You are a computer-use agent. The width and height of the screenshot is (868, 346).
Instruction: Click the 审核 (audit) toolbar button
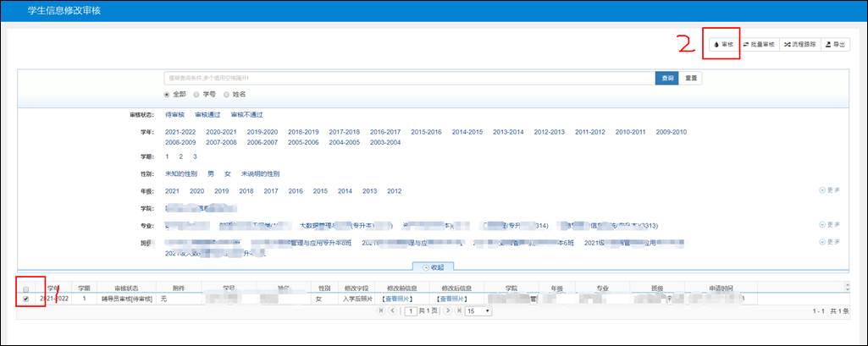point(724,44)
